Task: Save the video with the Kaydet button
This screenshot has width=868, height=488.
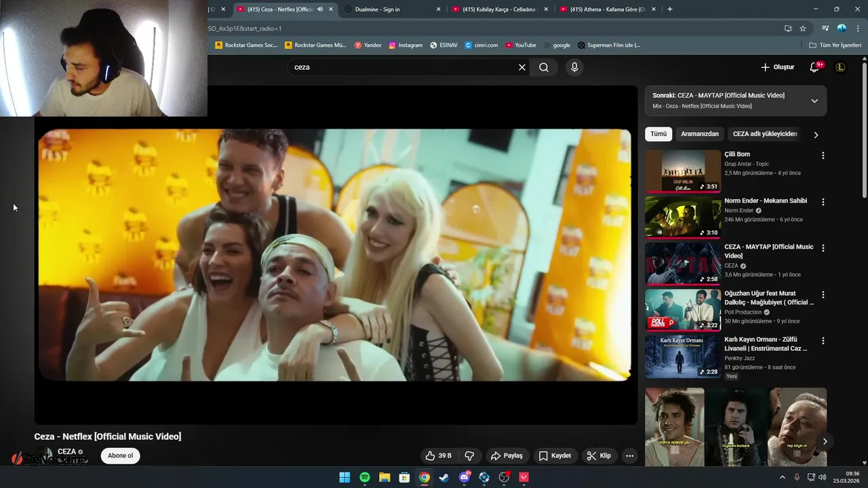Action: point(555,455)
